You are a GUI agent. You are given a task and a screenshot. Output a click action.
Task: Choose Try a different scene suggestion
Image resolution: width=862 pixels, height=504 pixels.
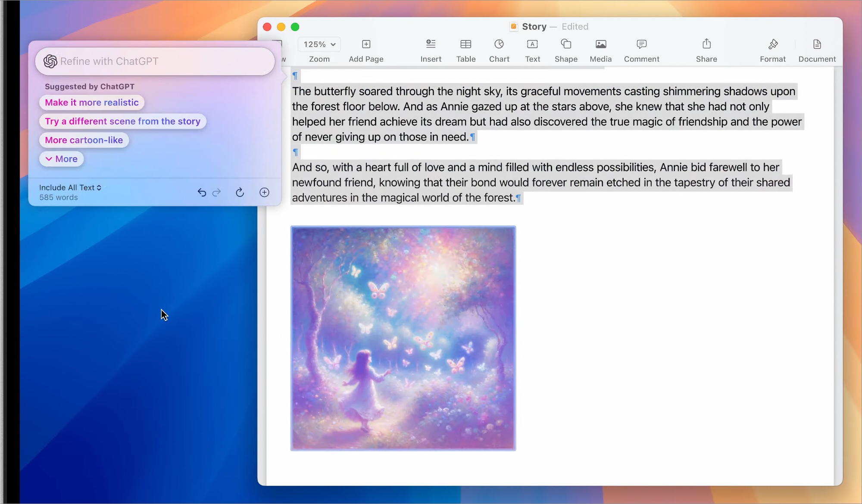point(122,121)
